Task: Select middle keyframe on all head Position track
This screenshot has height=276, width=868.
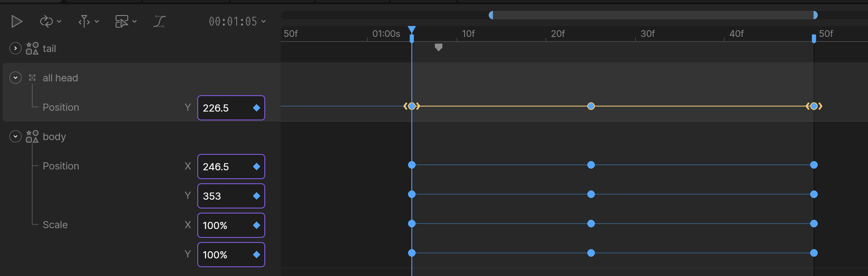Action: (x=591, y=106)
